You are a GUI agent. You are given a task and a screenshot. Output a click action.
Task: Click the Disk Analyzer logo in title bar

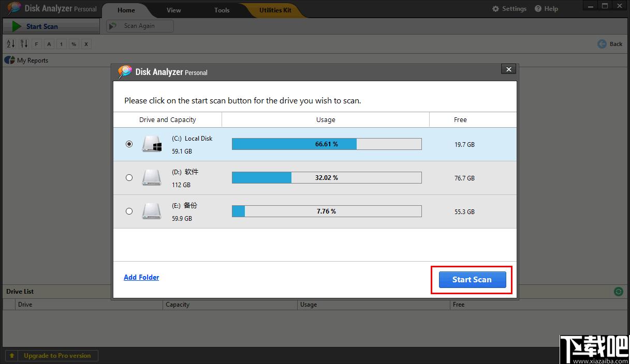[x=14, y=9]
